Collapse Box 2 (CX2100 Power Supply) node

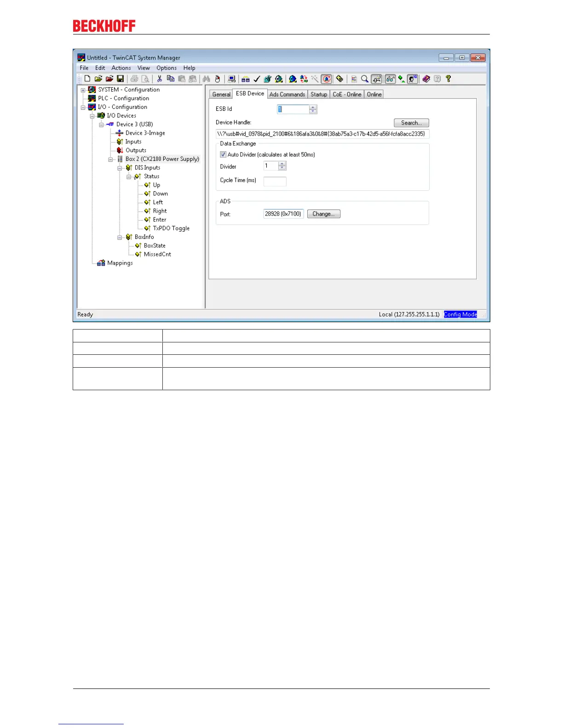coord(110,159)
